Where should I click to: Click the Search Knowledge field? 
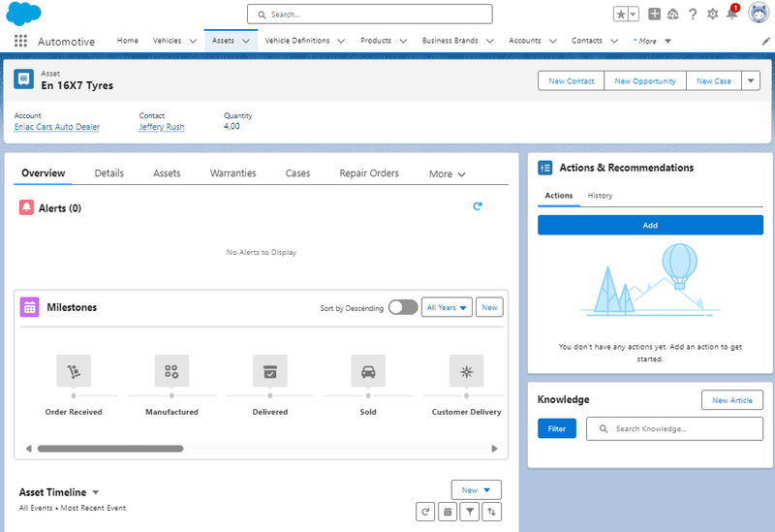(x=674, y=428)
